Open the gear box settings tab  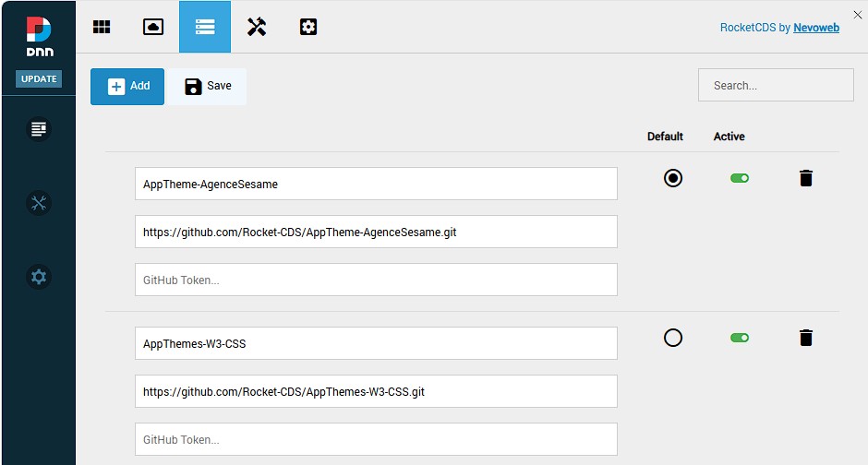(308, 27)
